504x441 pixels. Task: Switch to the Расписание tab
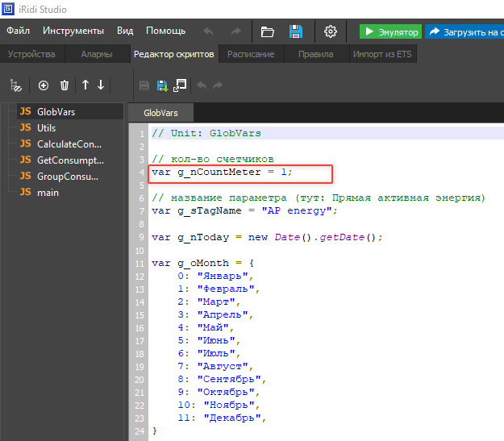click(251, 54)
